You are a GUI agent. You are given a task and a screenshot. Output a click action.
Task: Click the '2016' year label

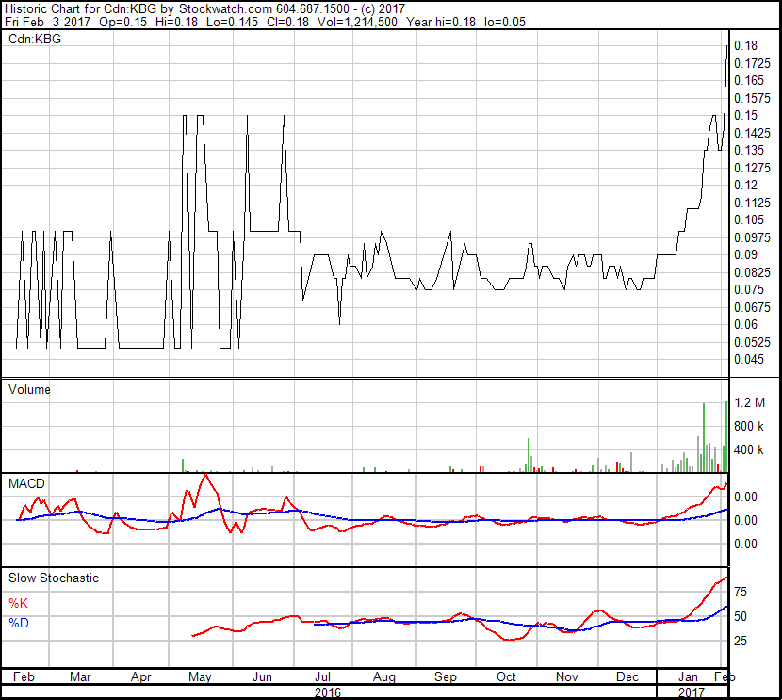pos(328,692)
